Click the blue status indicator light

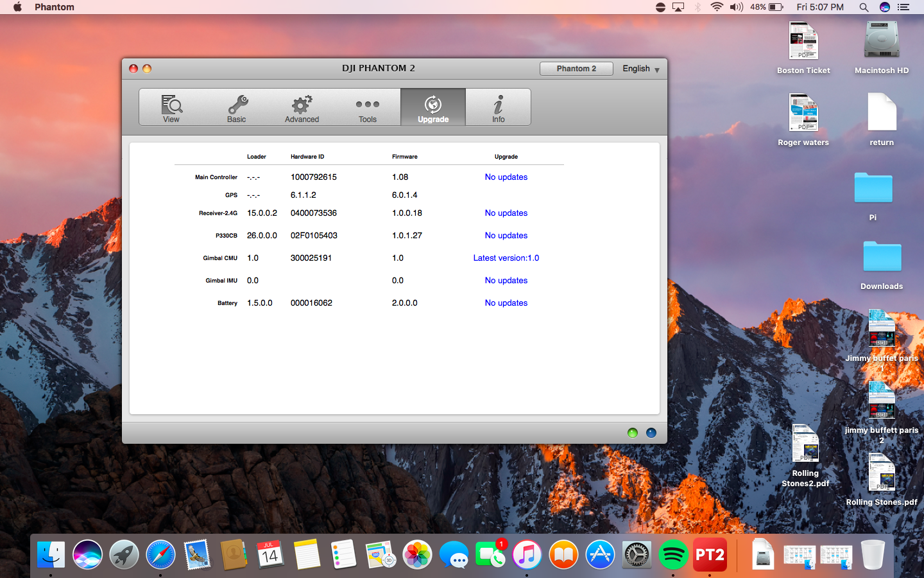[651, 433]
